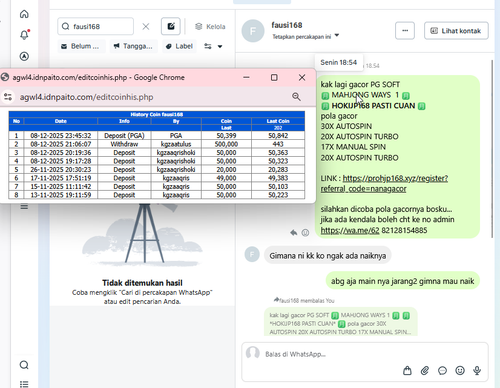Image resolution: width=500 pixels, height=388 pixels.
Task: Open the three-dots more options button
Action: click(x=405, y=31)
